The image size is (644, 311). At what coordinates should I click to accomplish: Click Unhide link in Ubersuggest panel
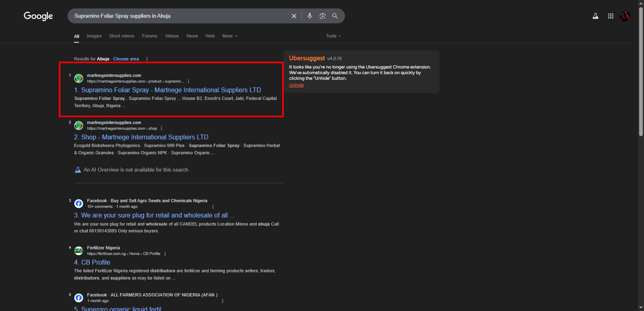coord(297,85)
